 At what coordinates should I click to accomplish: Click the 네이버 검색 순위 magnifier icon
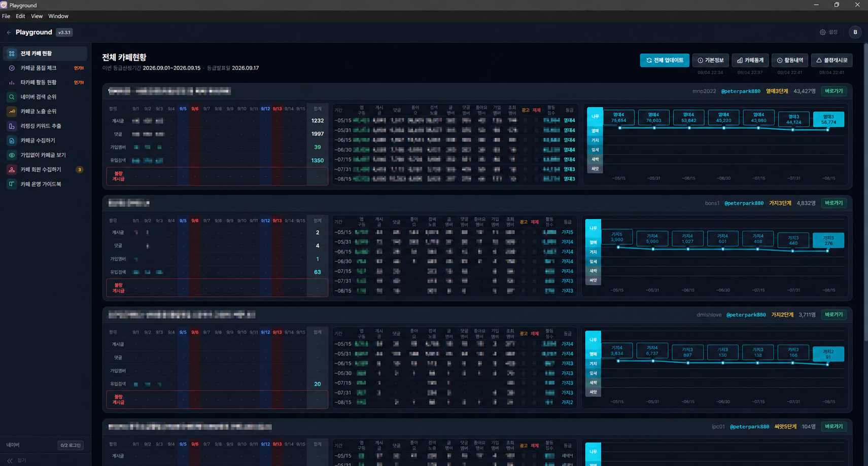click(x=12, y=97)
